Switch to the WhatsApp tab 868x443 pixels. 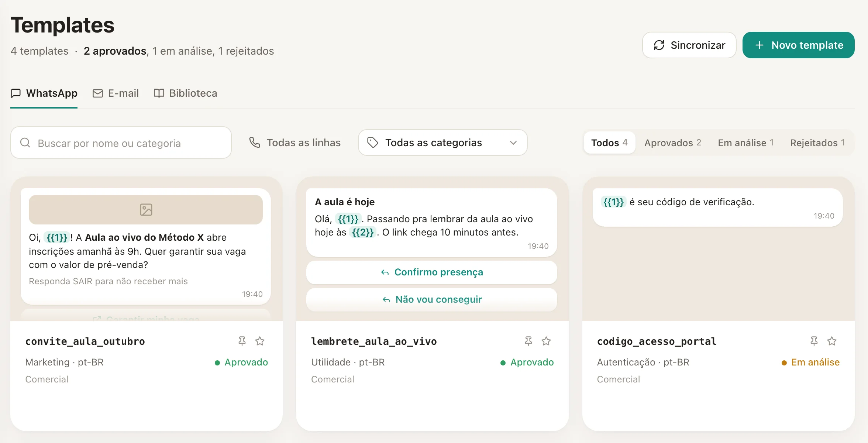44,93
